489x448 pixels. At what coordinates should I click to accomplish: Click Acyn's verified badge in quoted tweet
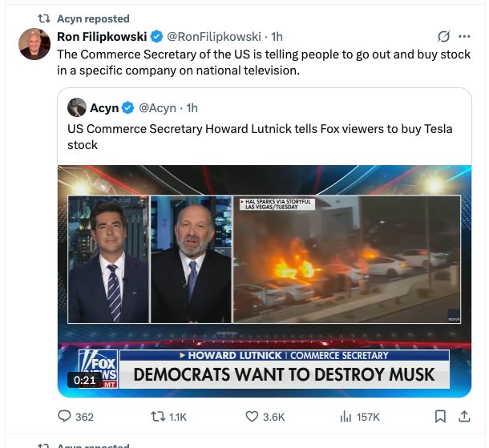pyautogui.click(x=129, y=108)
